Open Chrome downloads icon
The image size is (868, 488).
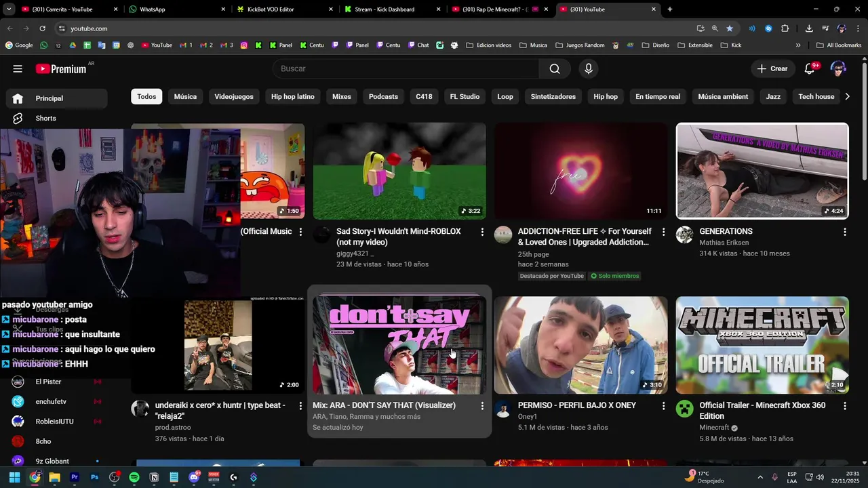click(x=809, y=28)
